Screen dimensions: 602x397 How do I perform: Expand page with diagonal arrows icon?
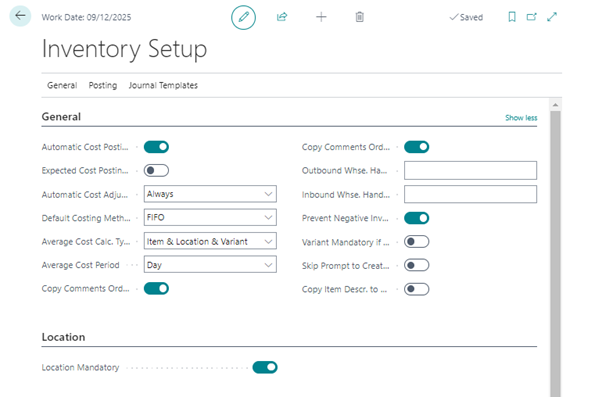[552, 17]
